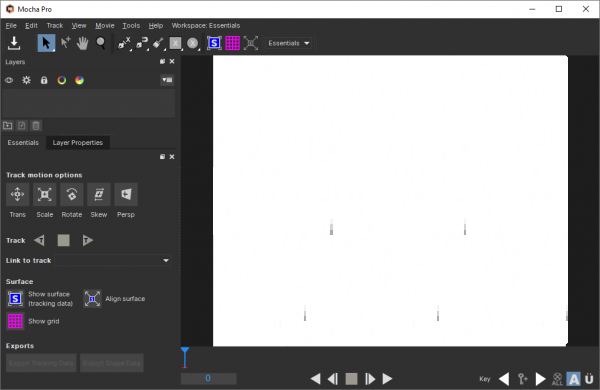Viewport: 600px width, 390px height.
Task: Open the Help menu
Action: (x=156, y=26)
